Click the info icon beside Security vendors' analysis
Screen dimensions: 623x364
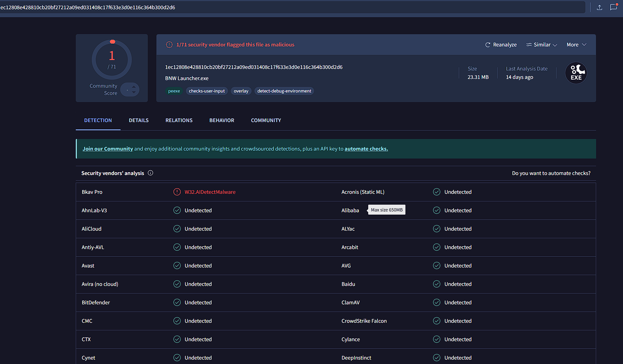click(x=151, y=173)
